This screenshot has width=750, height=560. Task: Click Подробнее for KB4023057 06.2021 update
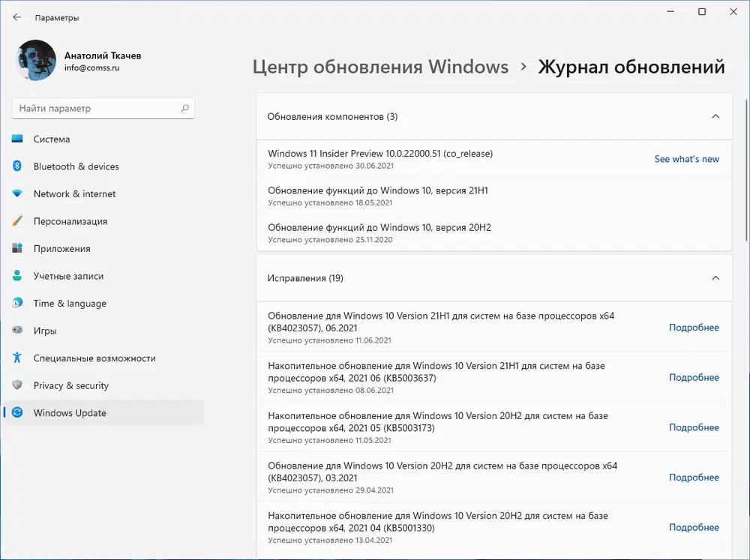click(694, 328)
